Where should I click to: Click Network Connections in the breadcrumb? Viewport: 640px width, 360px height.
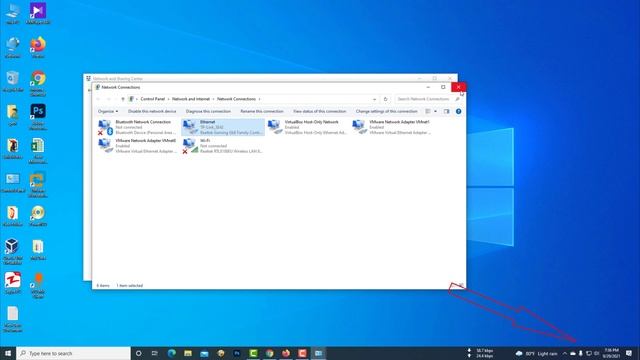[236, 99]
